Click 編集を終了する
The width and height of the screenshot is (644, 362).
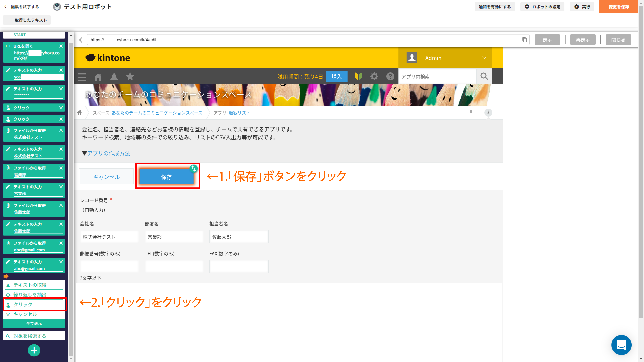[22, 7]
